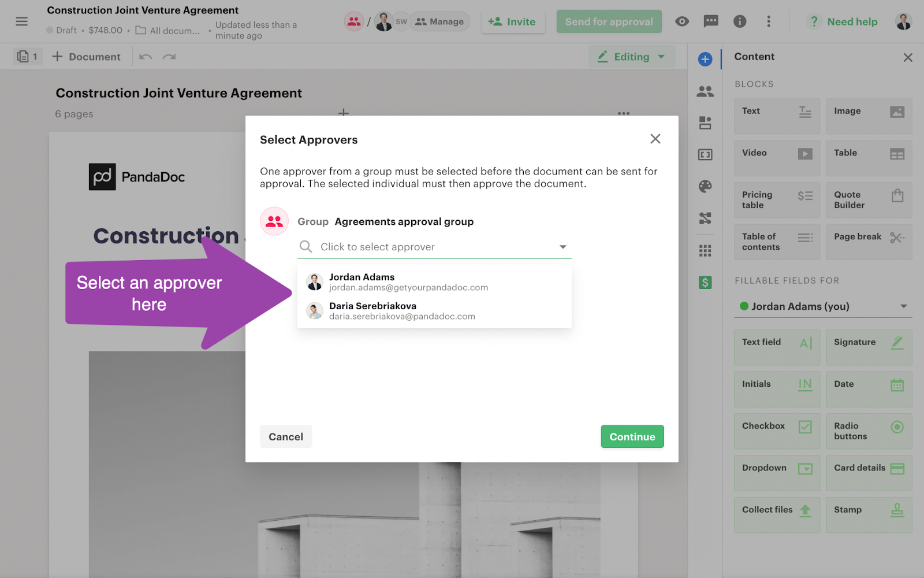The height and width of the screenshot is (578, 924).
Task: Add a Text field
Action: 777,347
